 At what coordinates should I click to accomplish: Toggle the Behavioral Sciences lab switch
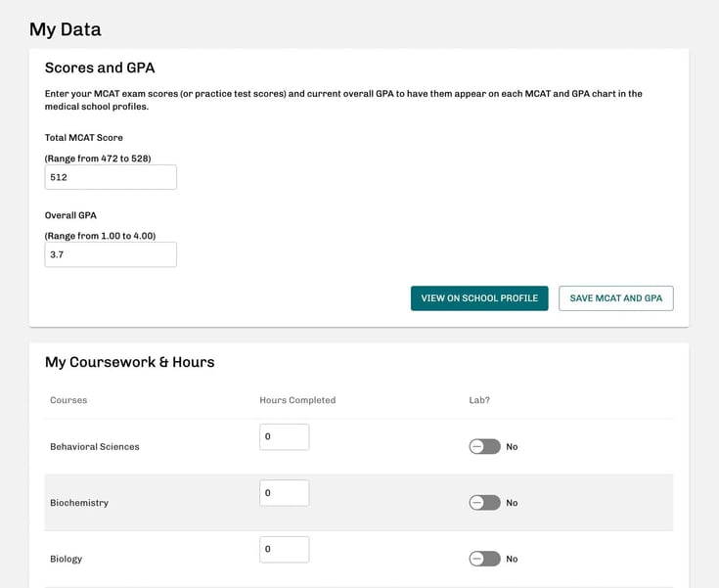(484, 446)
